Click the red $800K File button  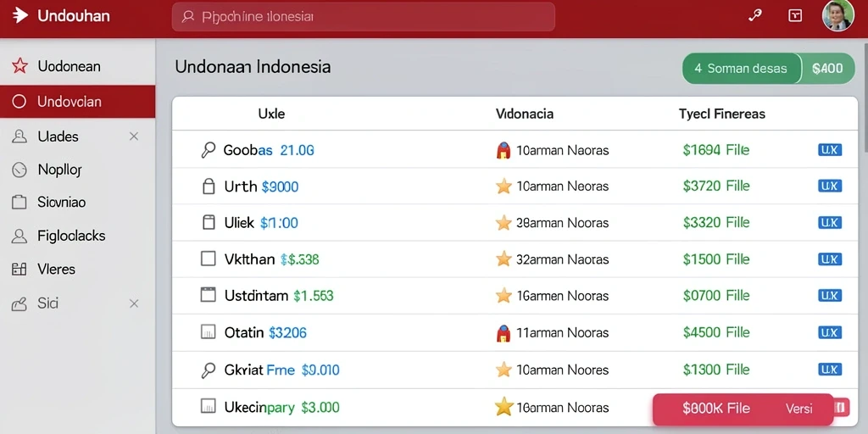[x=743, y=409]
